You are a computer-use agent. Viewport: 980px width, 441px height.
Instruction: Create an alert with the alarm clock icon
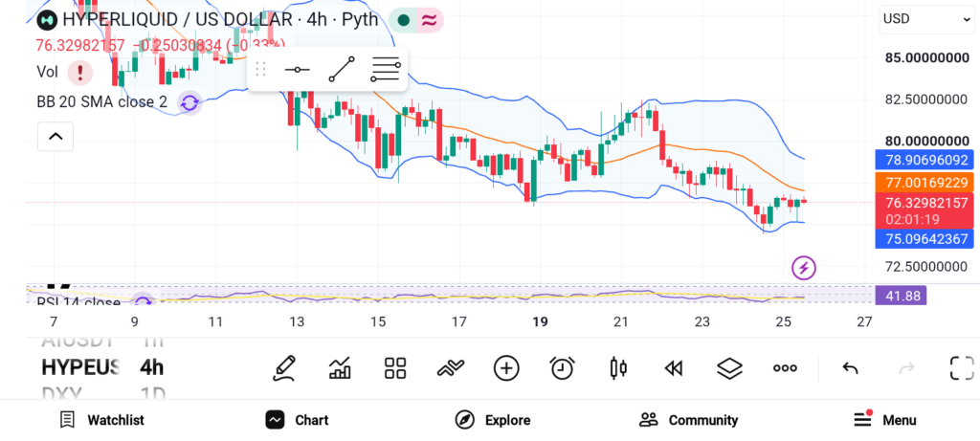(563, 368)
